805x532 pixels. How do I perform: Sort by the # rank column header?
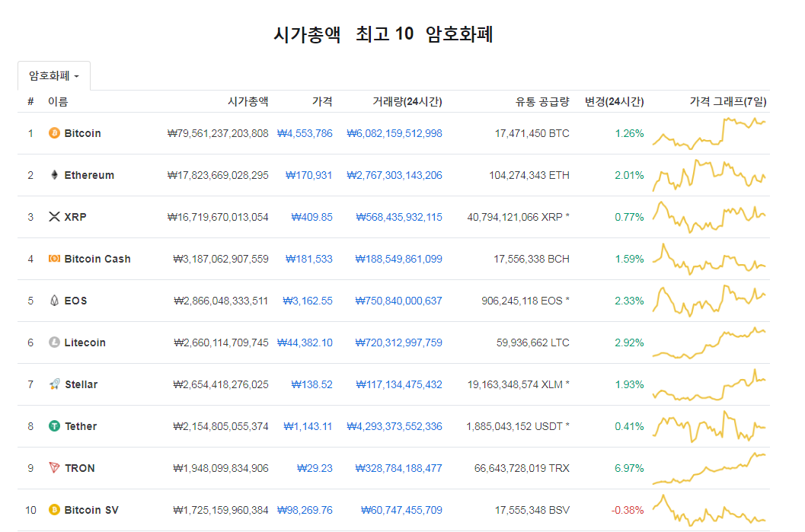point(30,101)
